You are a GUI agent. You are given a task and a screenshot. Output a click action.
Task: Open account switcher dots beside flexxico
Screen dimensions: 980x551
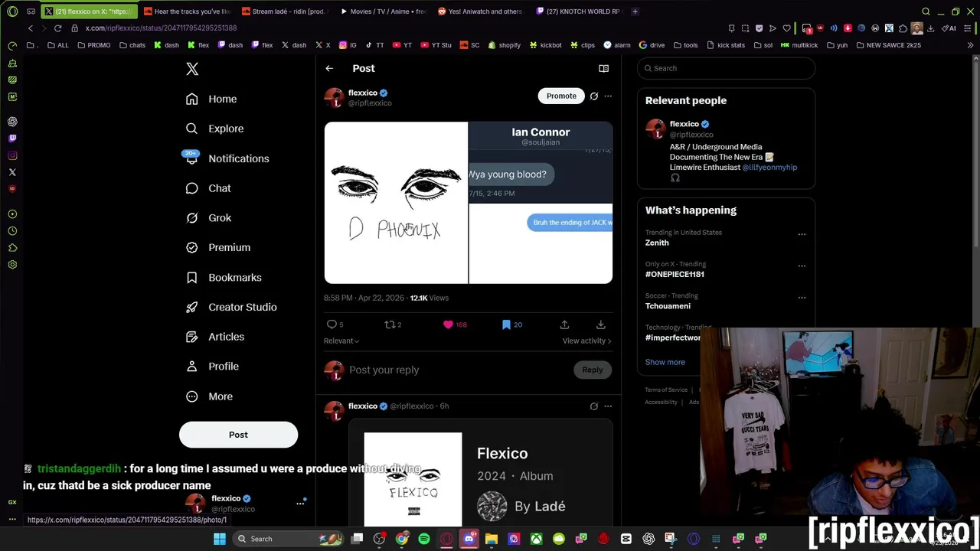click(300, 504)
